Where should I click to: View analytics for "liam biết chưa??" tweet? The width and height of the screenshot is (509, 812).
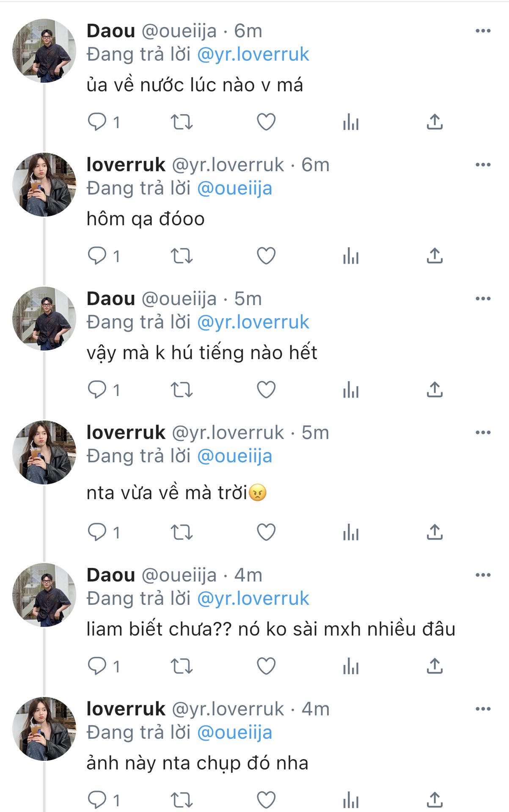pyautogui.click(x=351, y=667)
